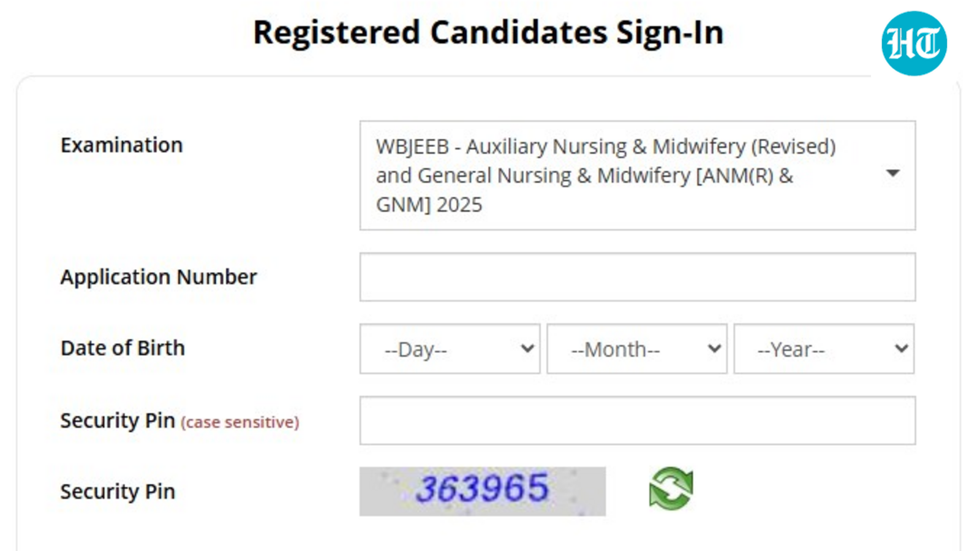Click the Security Pin entry field
This screenshot has width=980, height=551.
tap(637, 420)
